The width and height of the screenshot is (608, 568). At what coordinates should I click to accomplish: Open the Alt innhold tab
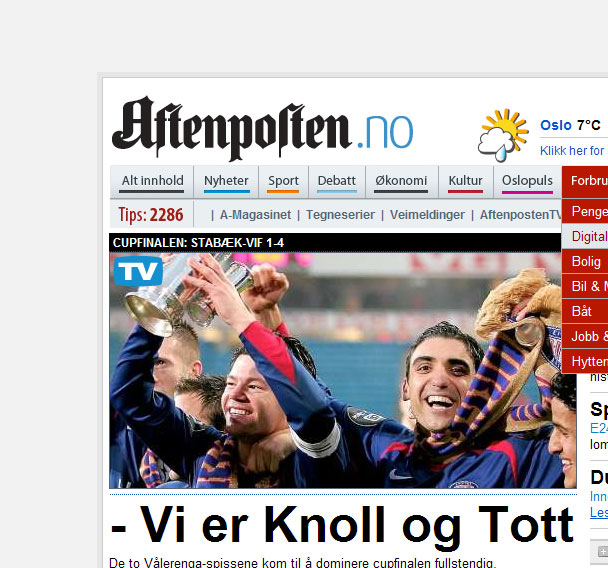152,182
